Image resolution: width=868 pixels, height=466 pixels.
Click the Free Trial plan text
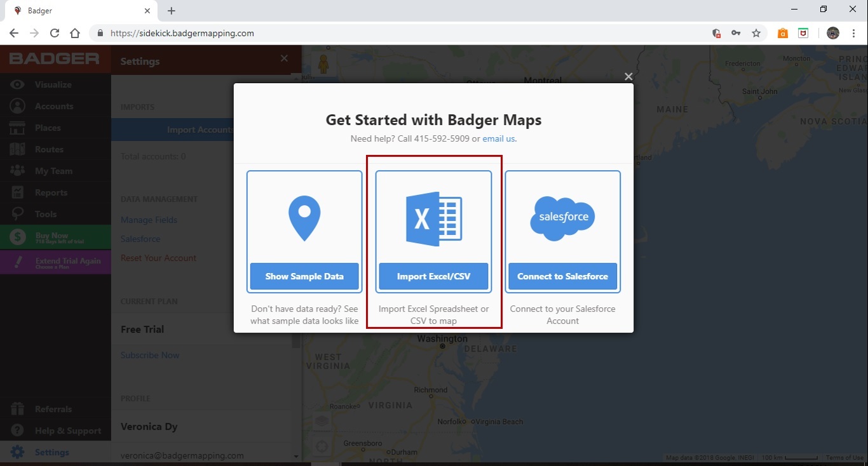142,329
